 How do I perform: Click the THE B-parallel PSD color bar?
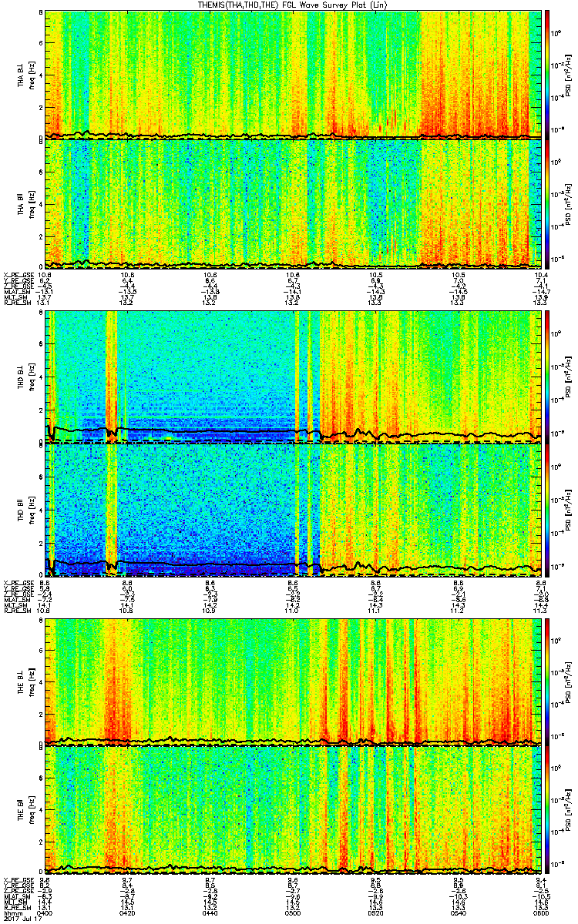click(x=547, y=811)
